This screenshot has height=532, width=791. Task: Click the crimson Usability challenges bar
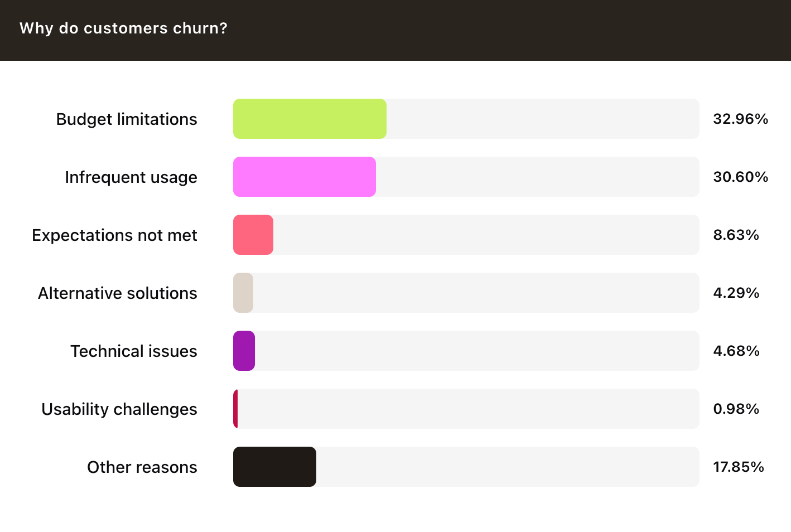[x=236, y=409]
